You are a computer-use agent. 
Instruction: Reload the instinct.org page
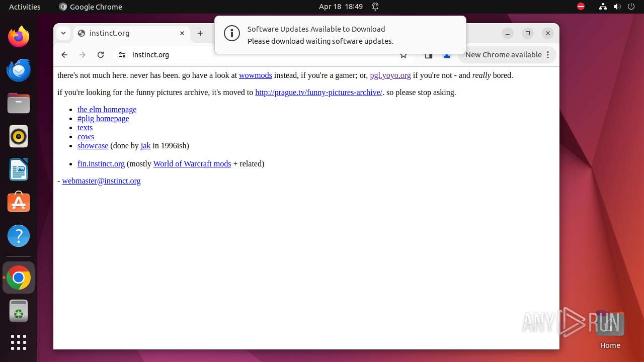point(101,55)
